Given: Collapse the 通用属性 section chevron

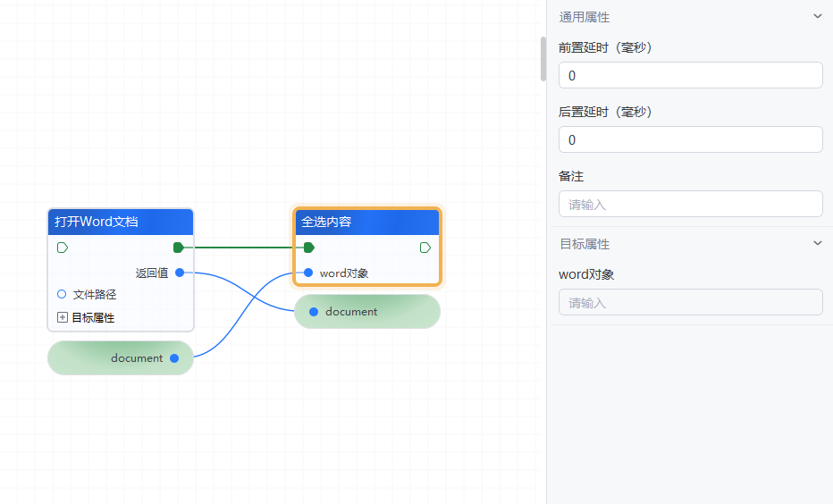Looking at the screenshot, I should [x=817, y=16].
